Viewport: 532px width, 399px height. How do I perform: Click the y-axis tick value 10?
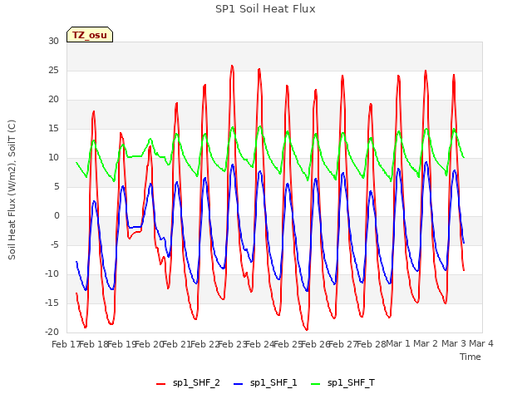[x=53, y=157]
